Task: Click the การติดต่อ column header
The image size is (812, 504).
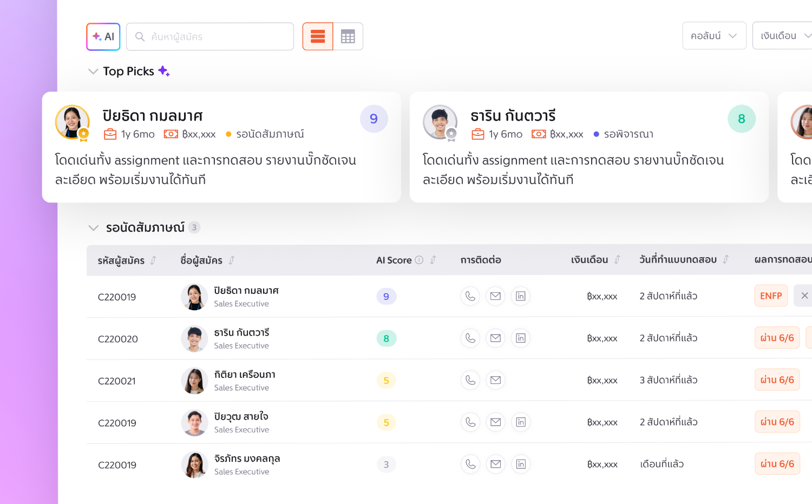Action: click(x=481, y=260)
